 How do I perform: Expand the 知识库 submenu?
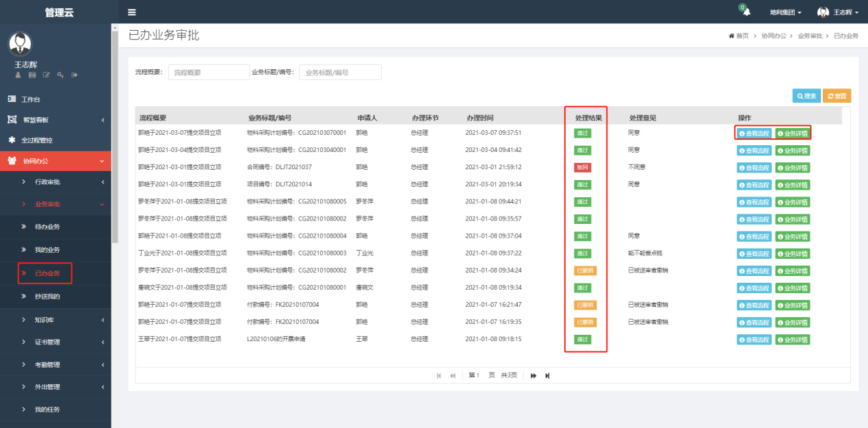pyautogui.click(x=55, y=319)
